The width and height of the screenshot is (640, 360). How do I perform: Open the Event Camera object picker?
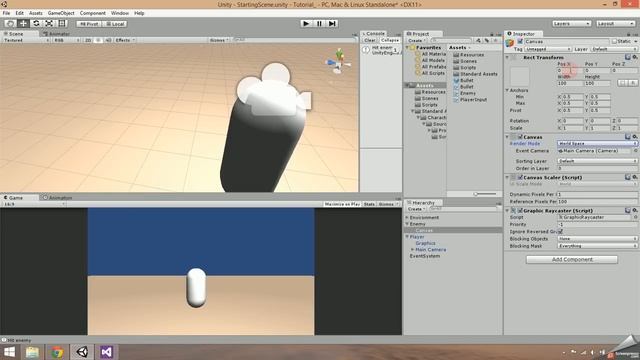pos(635,151)
